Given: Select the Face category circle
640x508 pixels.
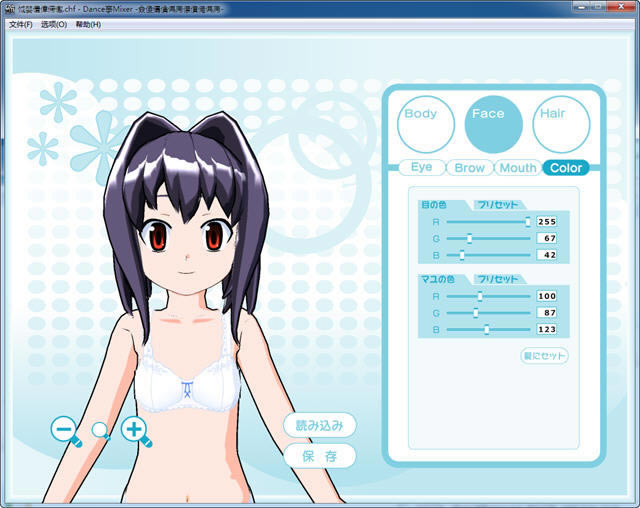Looking at the screenshot, I should coord(494,124).
